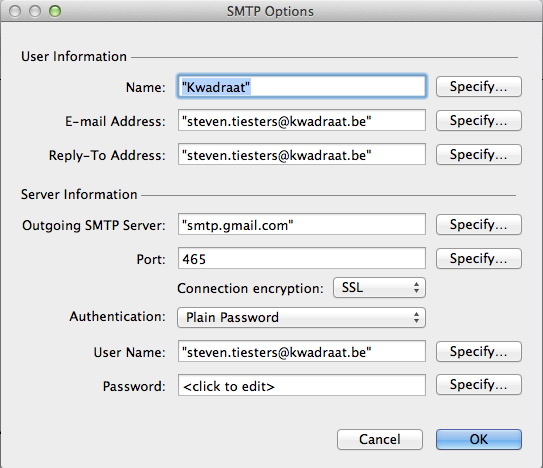Click Specify button beside Port field
The height and width of the screenshot is (468, 543).
click(x=479, y=258)
